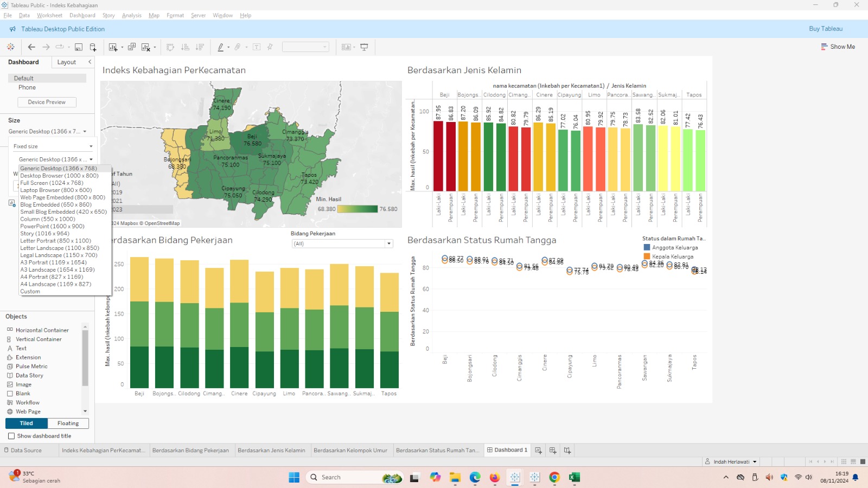Click the New Dashboard tab icon at bottom
Screen dimensions: 868x488
click(x=553, y=450)
